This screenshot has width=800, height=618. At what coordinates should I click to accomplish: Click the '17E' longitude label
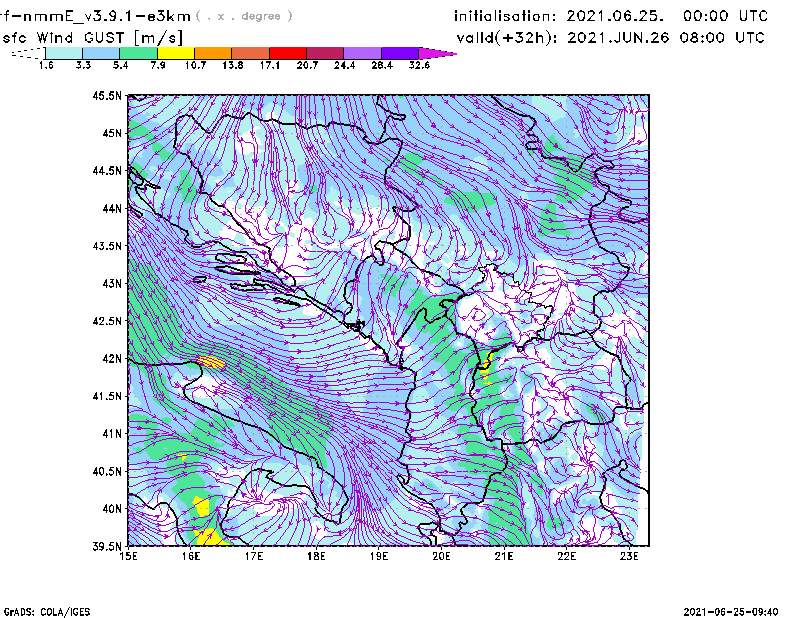[x=254, y=556]
